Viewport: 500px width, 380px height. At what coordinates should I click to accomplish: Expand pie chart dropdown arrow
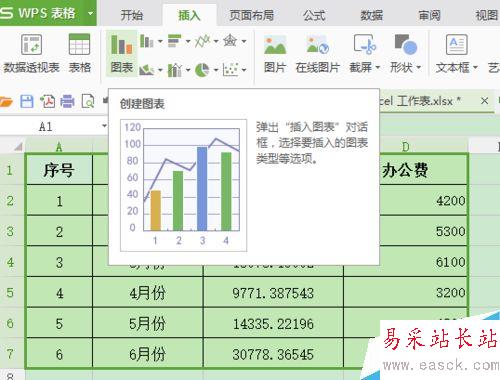pos(216,70)
